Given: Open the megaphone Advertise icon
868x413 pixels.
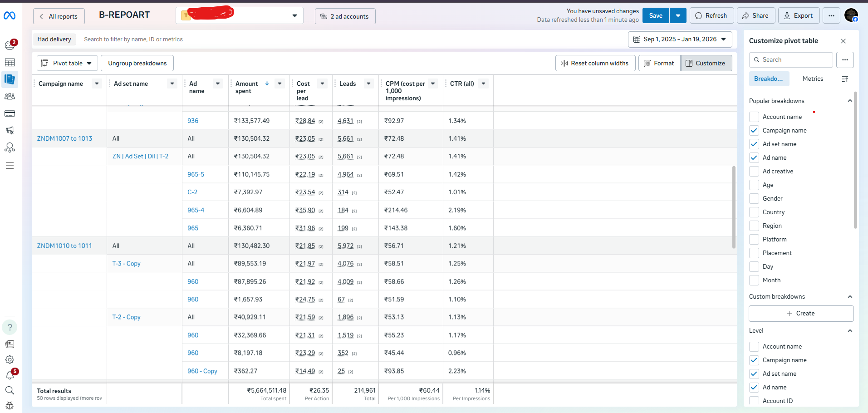Looking at the screenshot, I should point(10,130).
